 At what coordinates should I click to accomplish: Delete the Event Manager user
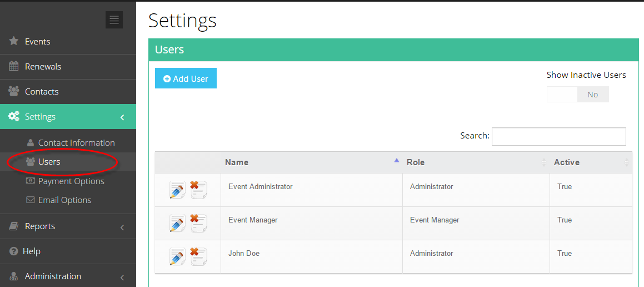199,222
